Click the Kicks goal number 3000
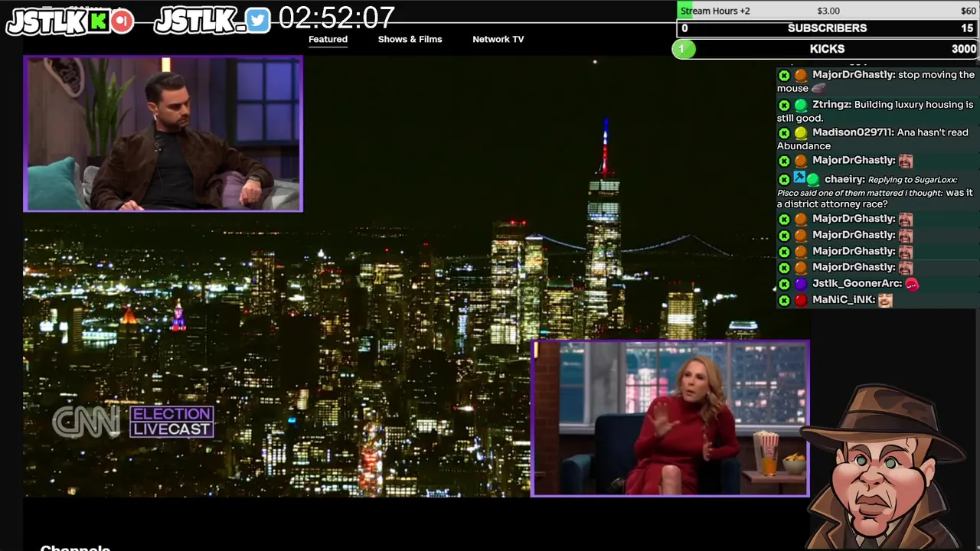The width and height of the screenshot is (980, 551). click(x=964, y=49)
